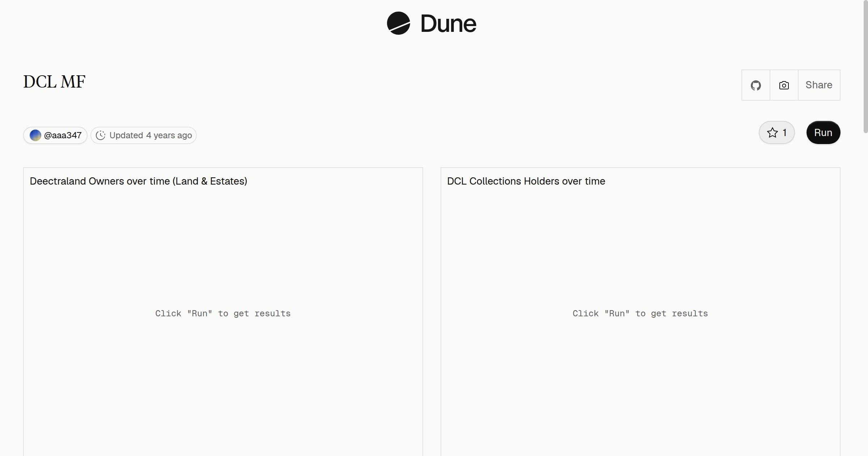Click the Updated 4 years ago badge
The height and width of the screenshot is (456, 868).
tap(144, 135)
